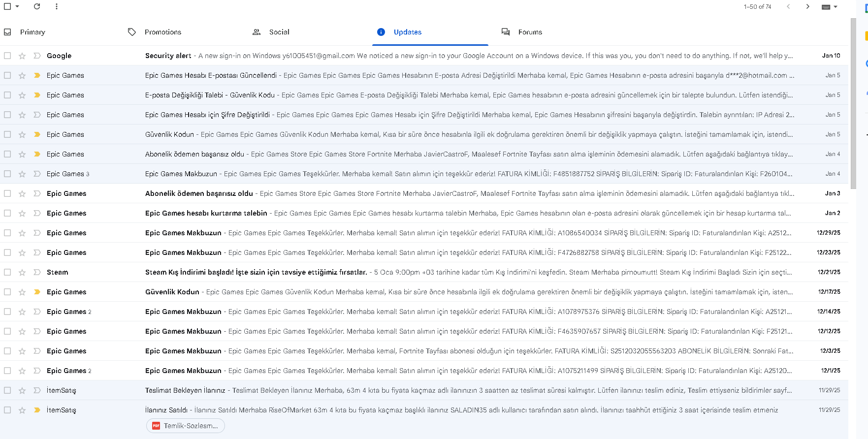Star the Google Security alert email
Image resolution: width=868 pixels, height=439 pixels.
click(x=22, y=56)
